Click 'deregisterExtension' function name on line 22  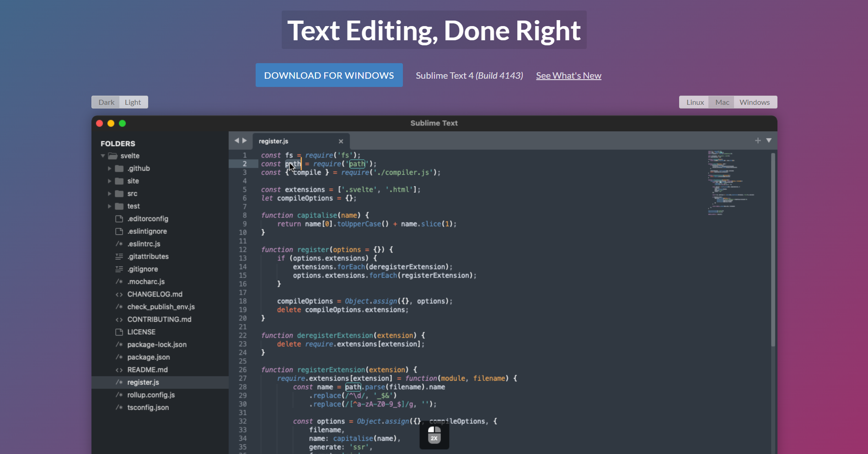pyautogui.click(x=335, y=335)
